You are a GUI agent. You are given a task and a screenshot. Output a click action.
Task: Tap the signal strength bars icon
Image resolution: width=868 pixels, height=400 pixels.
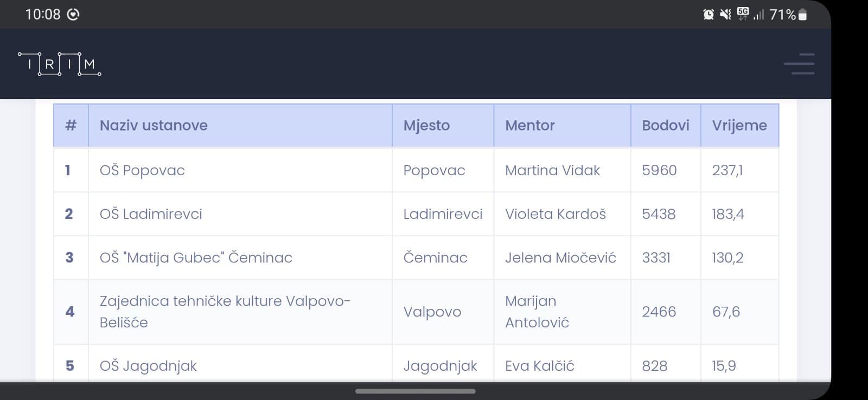point(758,15)
